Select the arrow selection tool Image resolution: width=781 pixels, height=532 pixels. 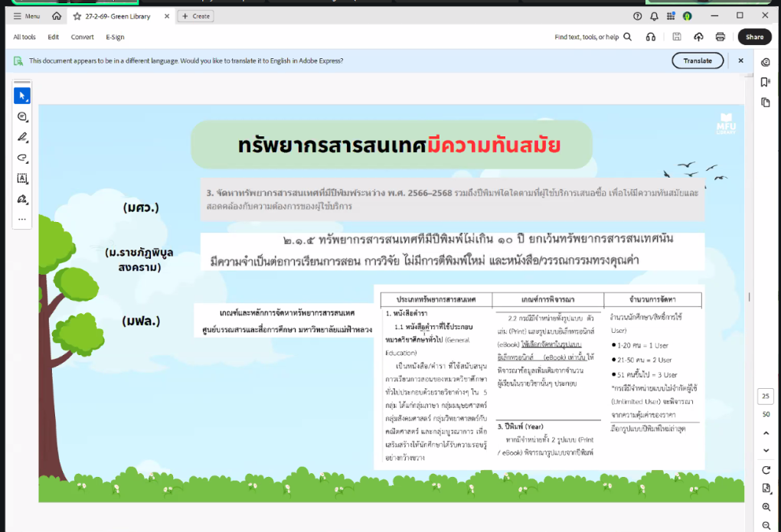[x=22, y=96]
